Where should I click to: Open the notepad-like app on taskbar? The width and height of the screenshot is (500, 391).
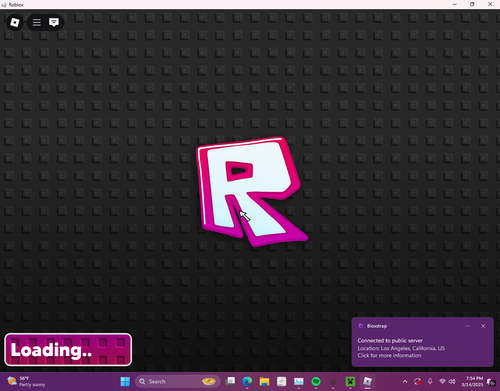[x=281, y=381]
